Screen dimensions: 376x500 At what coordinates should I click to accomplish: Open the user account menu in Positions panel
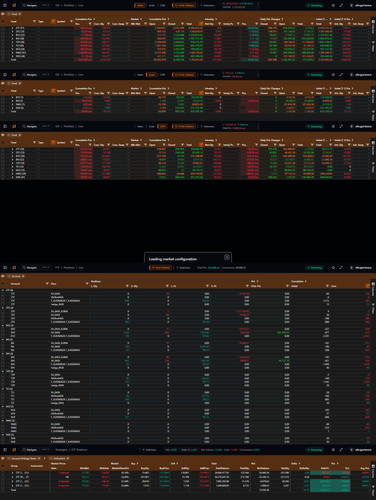click(x=361, y=268)
